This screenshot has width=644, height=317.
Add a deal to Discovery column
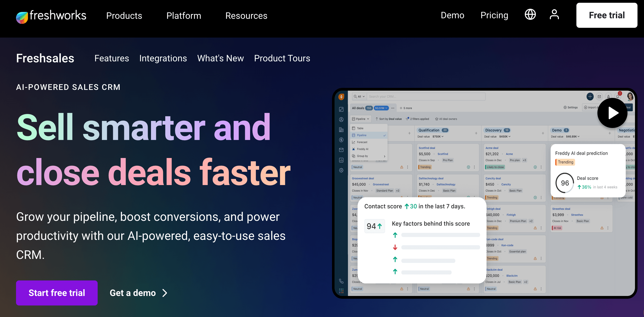point(543,133)
